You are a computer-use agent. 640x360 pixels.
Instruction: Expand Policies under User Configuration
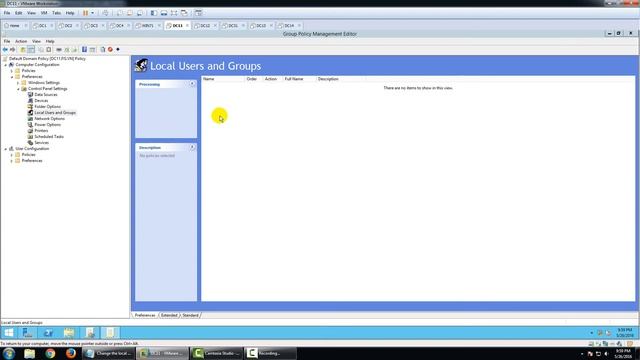12,155
